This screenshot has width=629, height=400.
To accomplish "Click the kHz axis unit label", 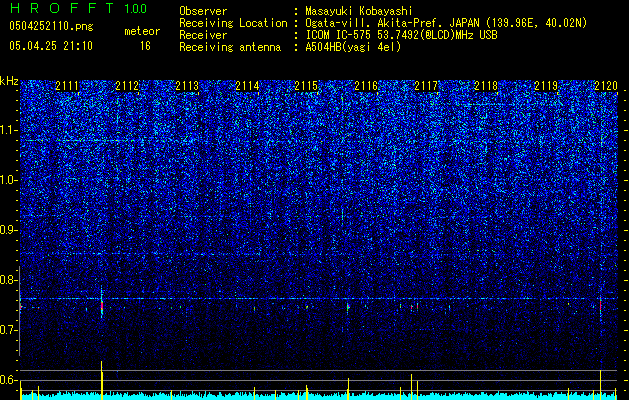I will 9,81.
